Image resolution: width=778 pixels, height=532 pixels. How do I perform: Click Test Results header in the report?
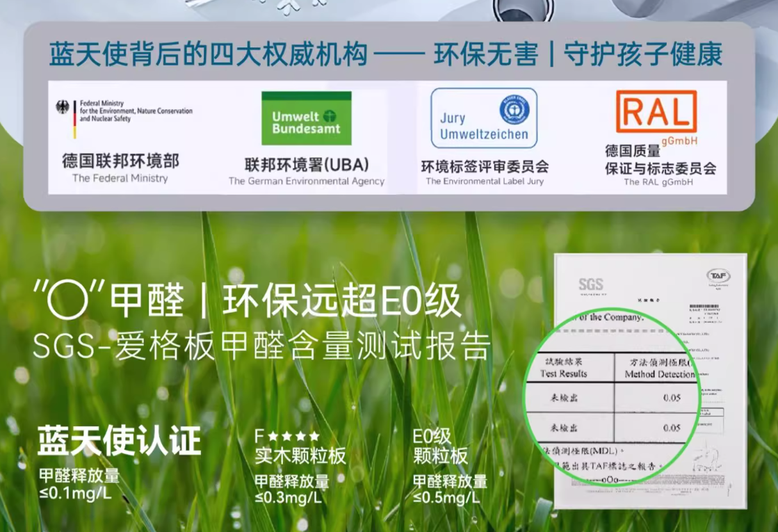pos(564,373)
